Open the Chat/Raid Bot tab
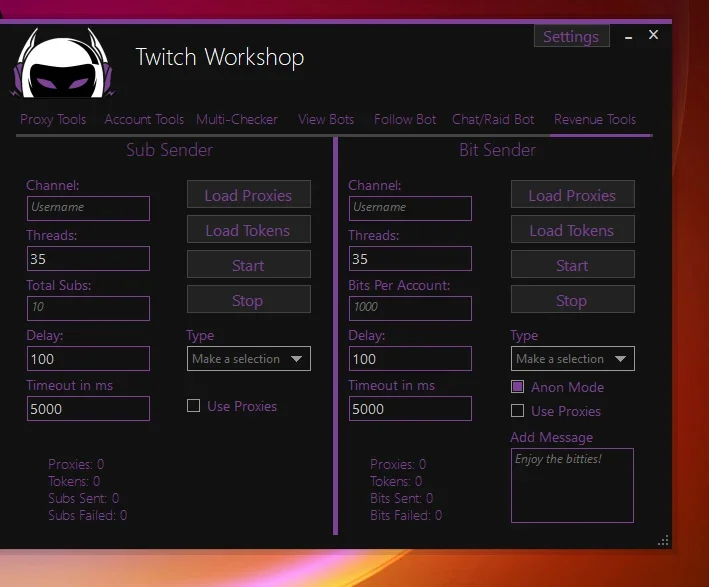 pyautogui.click(x=493, y=119)
